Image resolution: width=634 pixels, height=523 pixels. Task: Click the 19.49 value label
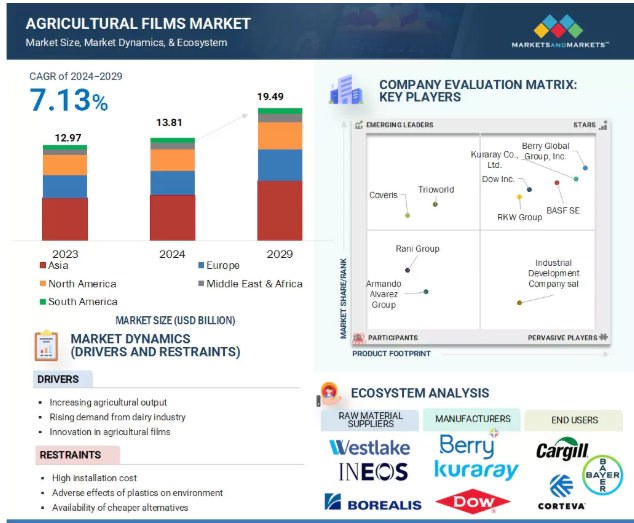[271, 97]
